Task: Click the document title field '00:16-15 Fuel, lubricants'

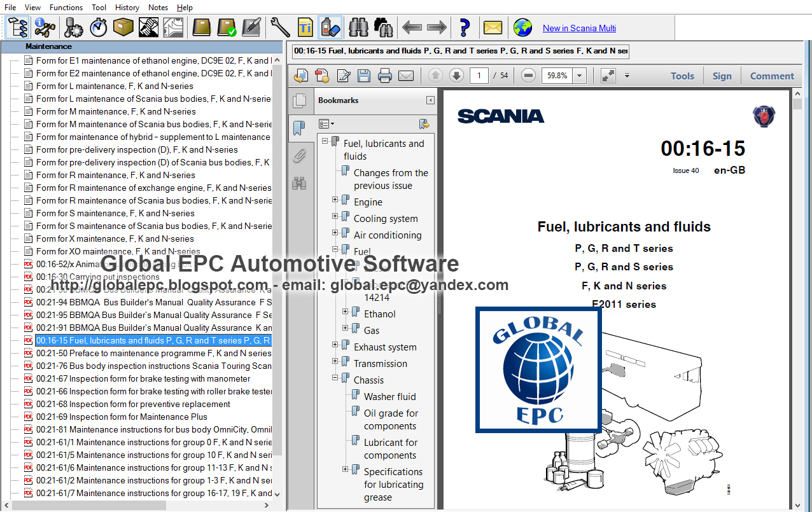Action: coord(460,51)
